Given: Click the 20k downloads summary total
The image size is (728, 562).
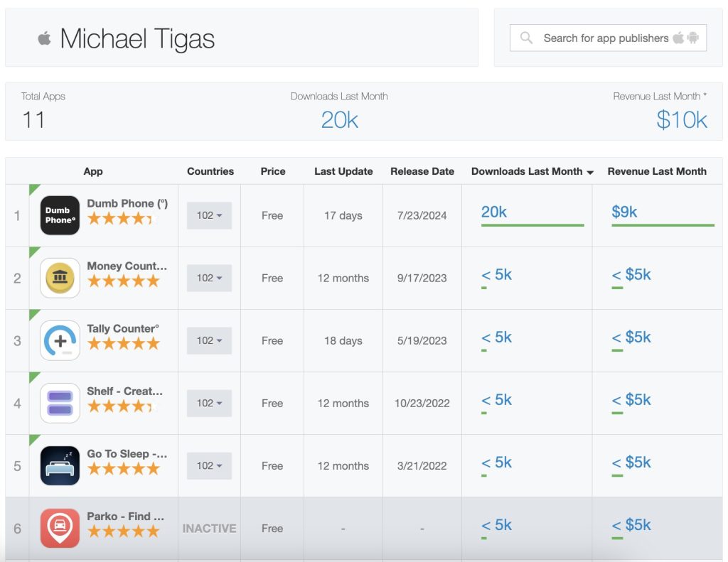Looking at the screenshot, I should (339, 120).
